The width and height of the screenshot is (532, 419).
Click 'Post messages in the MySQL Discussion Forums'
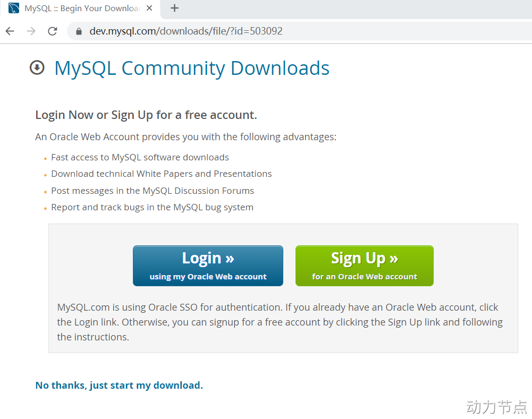pos(153,191)
